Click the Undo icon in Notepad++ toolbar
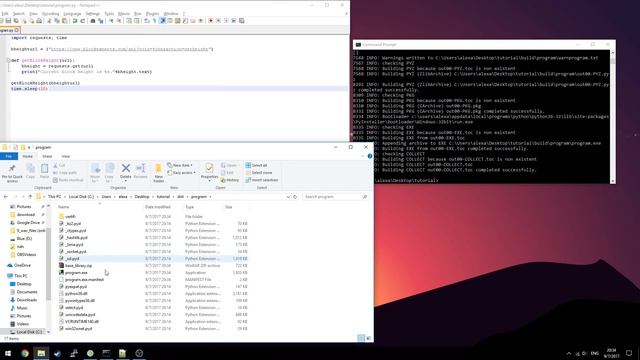The width and height of the screenshot is (640, 360). point(75,21)
